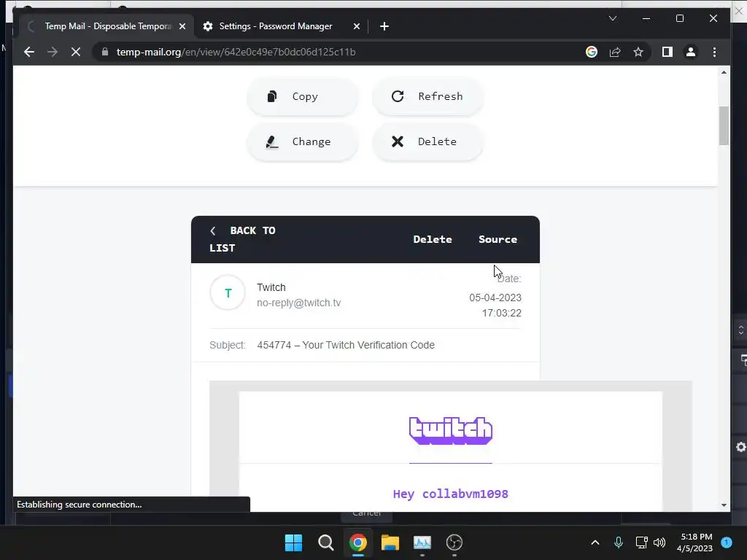Open the clock and calendar
This screenshot has width=747, height=560.
point(694,542)
